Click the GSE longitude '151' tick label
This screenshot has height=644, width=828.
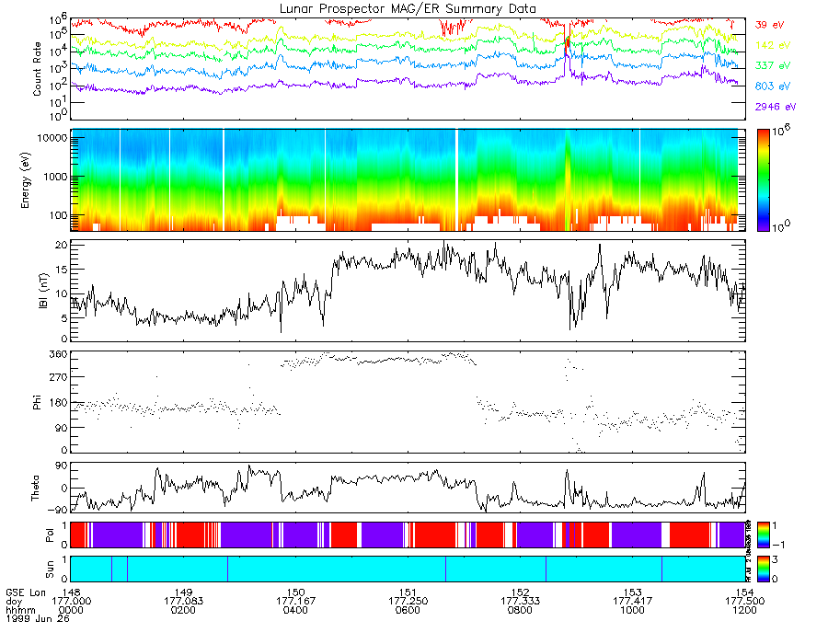[x=408, y=592]
